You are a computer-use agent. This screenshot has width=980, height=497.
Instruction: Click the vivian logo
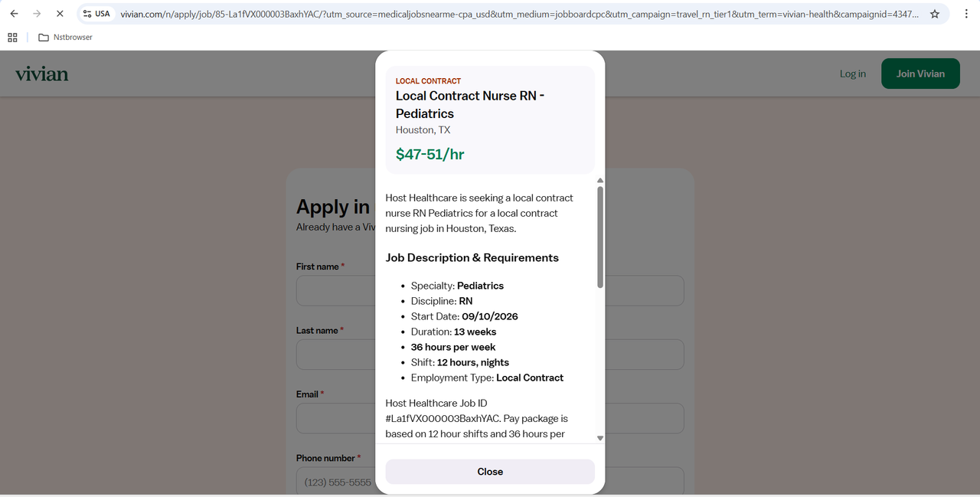pos(42,74)
